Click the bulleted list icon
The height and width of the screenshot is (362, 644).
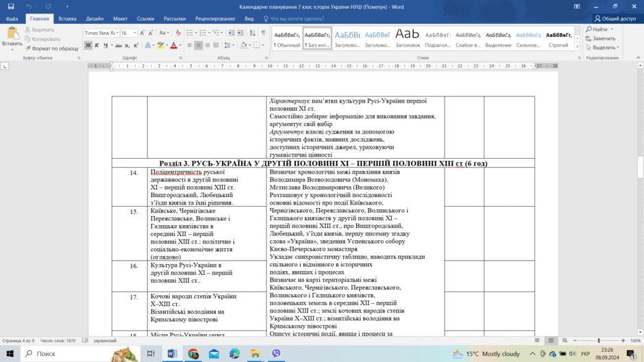pos(190,33)
